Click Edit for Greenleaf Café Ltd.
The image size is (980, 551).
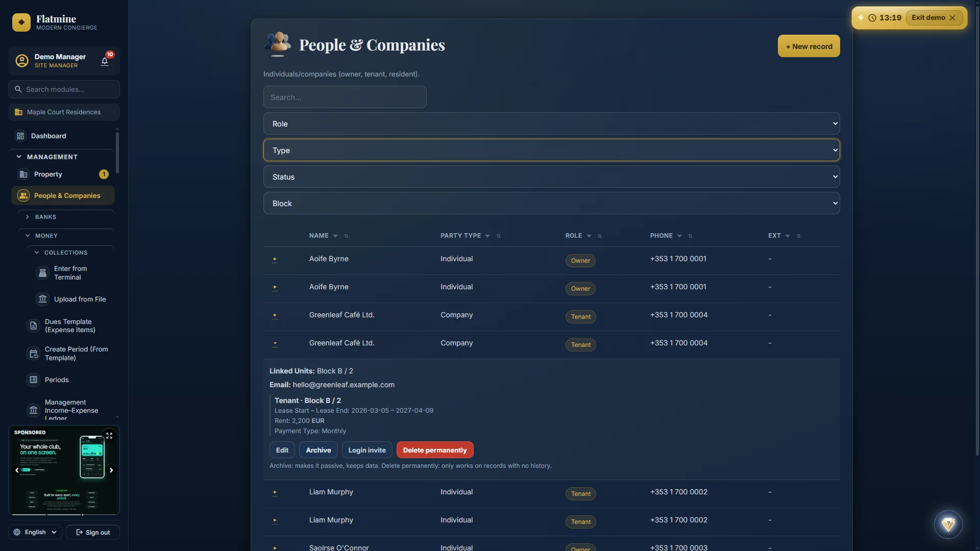coord(282,450)
